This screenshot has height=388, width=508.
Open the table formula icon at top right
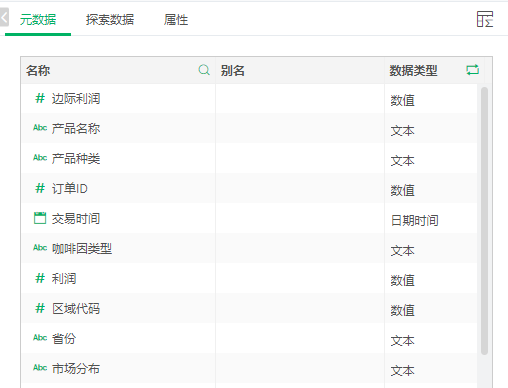click(485, 19)
